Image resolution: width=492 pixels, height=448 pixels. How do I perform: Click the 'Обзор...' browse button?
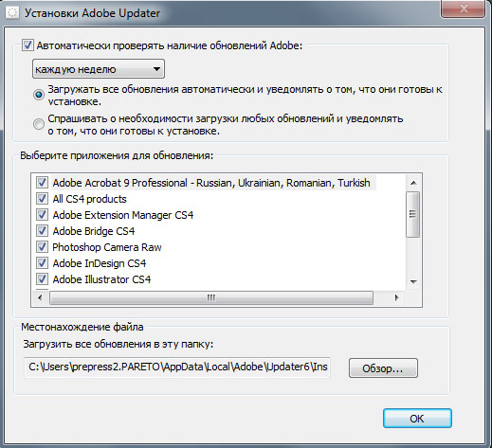383,367
